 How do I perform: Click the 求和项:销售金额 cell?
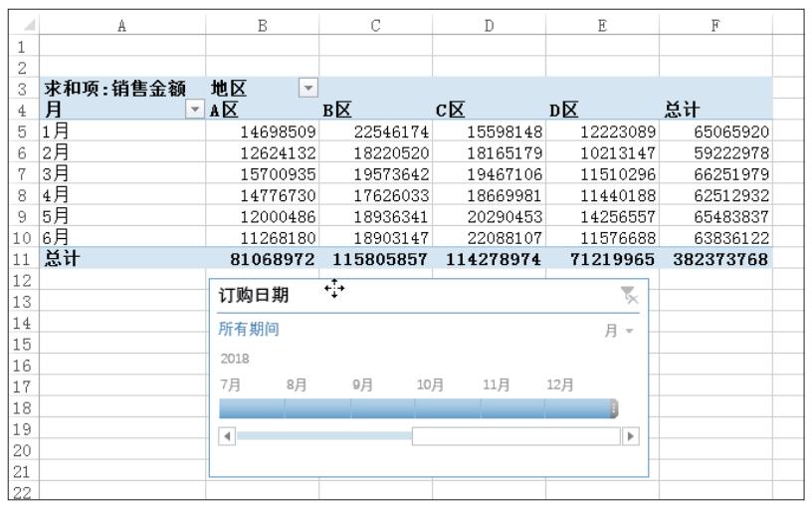tap(122, 88)
